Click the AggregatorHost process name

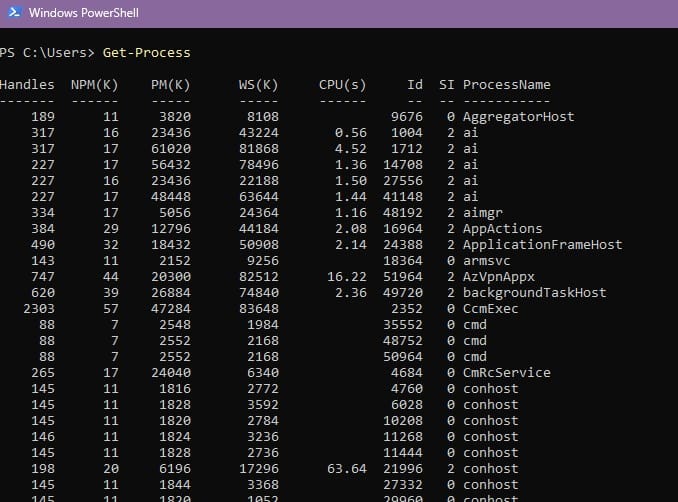point(518,117)
